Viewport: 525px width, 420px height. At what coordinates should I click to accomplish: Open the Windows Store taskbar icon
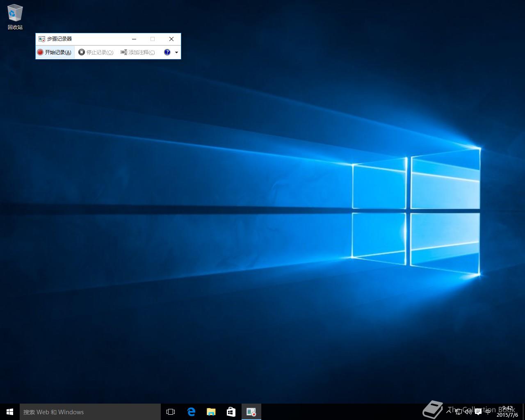click(x=231, y=412)
